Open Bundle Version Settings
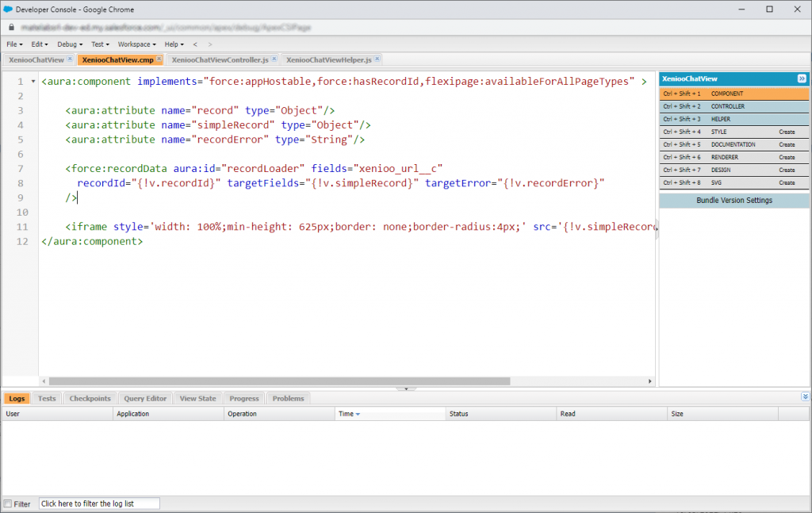The image size is (812, 513). 733,201
